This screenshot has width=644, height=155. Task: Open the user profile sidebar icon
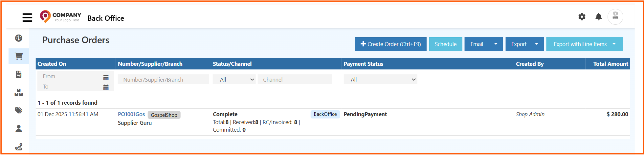[19, 129]
